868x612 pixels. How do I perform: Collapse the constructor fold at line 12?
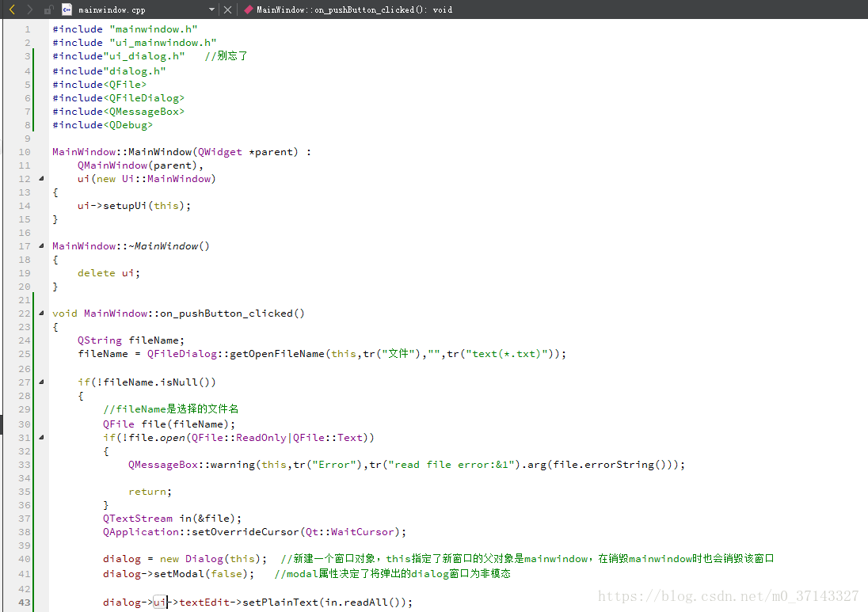[41, 179]
